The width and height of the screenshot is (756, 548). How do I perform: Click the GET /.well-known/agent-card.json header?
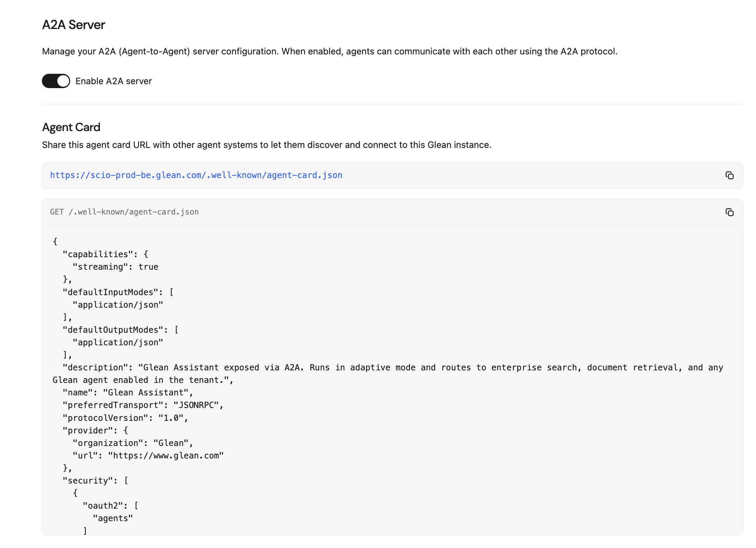[x=124, y=212]
